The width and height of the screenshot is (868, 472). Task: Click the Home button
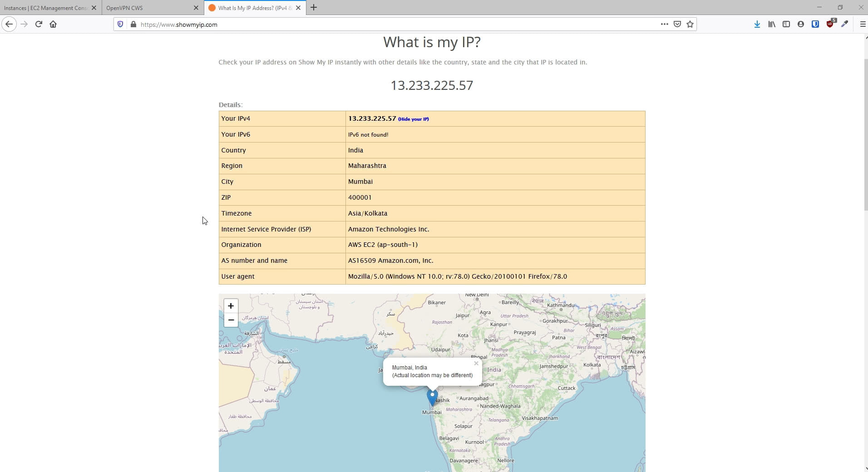coord(53,24)
